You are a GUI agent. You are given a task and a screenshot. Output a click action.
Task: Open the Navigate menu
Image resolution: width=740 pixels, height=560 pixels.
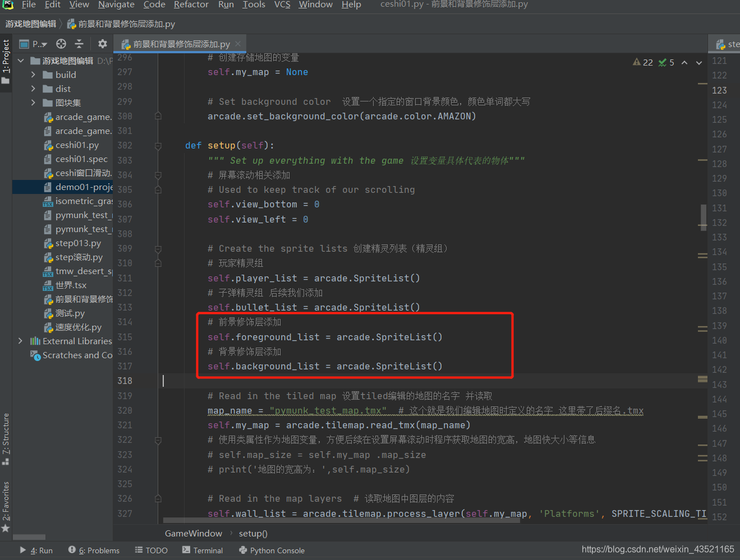point(116,4)
